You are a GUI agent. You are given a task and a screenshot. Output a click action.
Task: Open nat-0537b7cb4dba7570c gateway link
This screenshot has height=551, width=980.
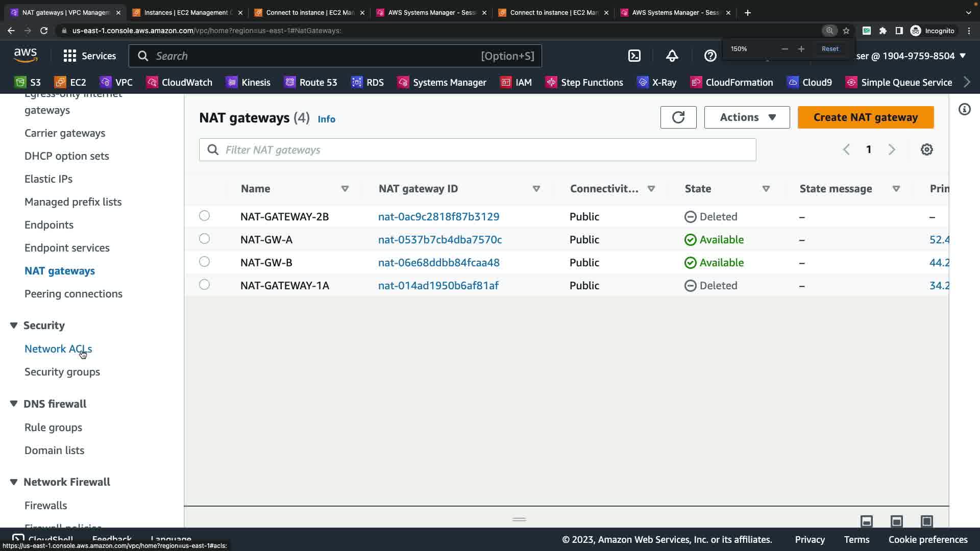pyautogui.click(x=439, y=240)
